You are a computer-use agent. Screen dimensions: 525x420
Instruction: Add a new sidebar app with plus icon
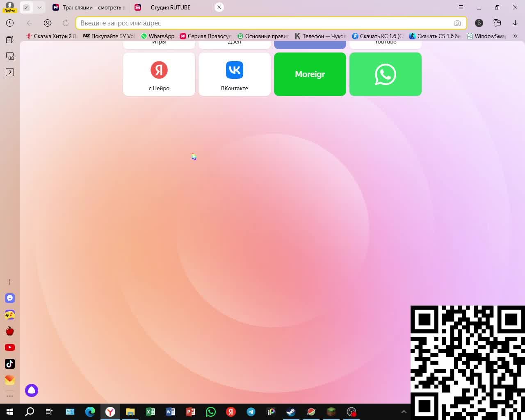(x=10, y=282)
